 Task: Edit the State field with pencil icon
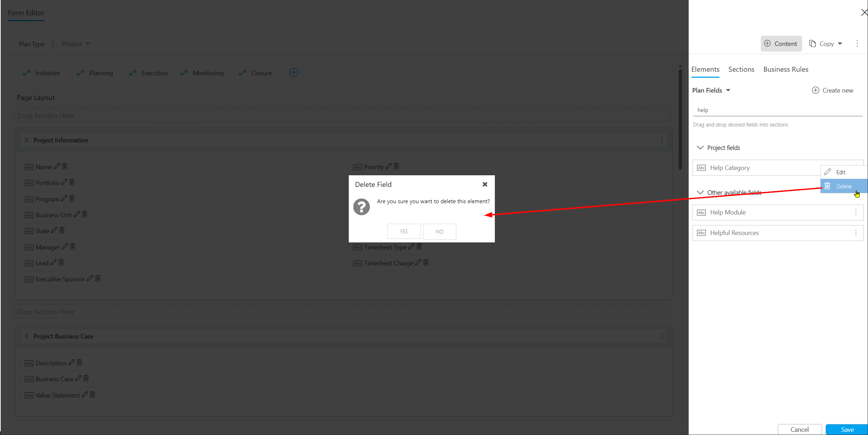(x=54, y=230)
